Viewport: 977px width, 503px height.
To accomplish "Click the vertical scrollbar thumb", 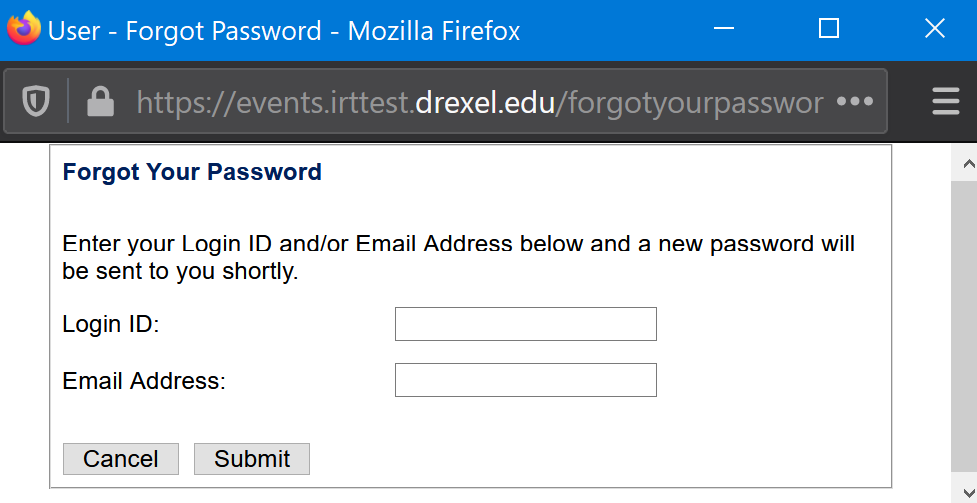I will (964, 326).
